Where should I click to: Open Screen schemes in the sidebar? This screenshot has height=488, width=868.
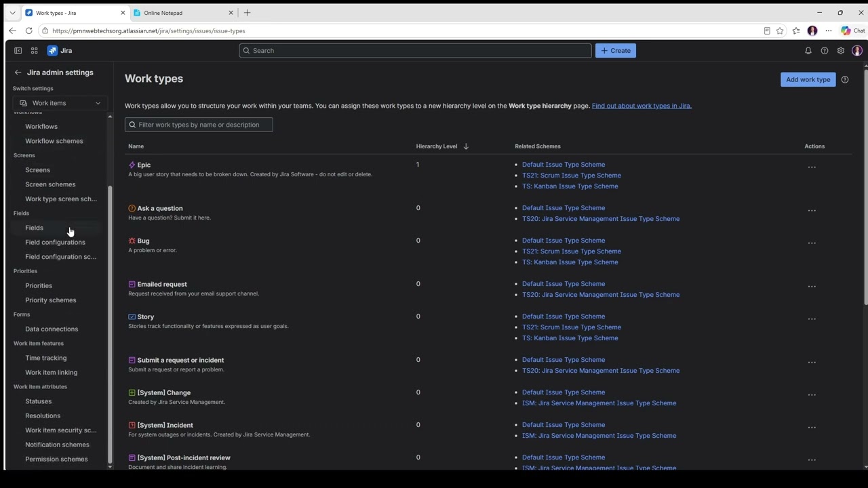tap(50, 184)
